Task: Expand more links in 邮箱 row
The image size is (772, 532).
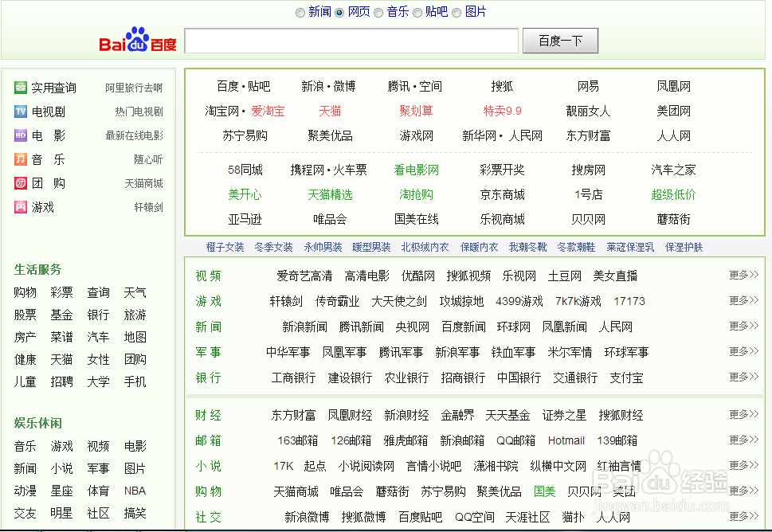Action: coord(743,440)
